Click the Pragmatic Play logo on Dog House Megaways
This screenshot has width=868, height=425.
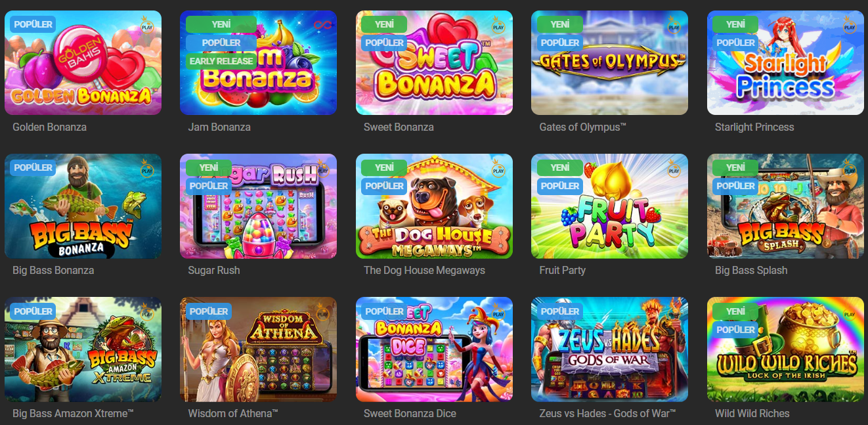click(498, 169)
